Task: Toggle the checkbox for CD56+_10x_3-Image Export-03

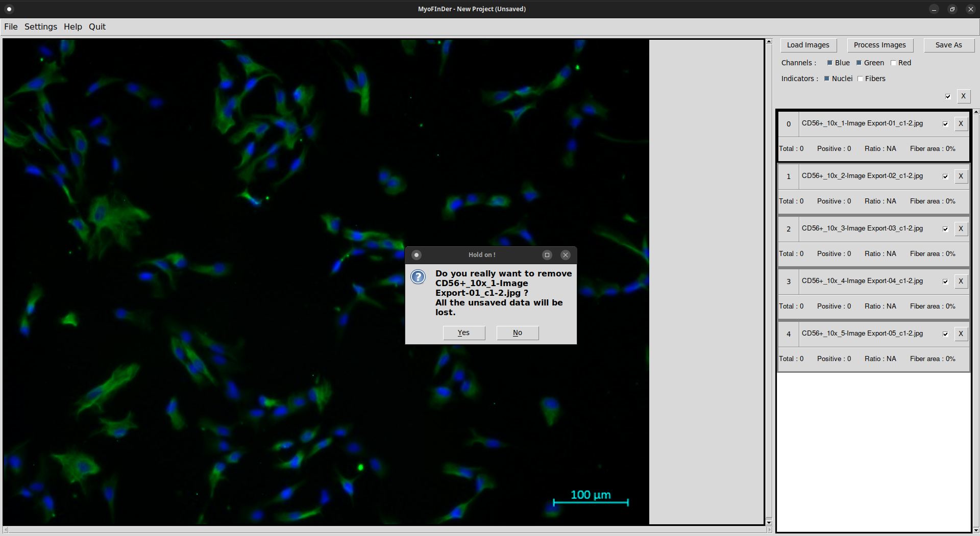Action: [x=945, y=229]
